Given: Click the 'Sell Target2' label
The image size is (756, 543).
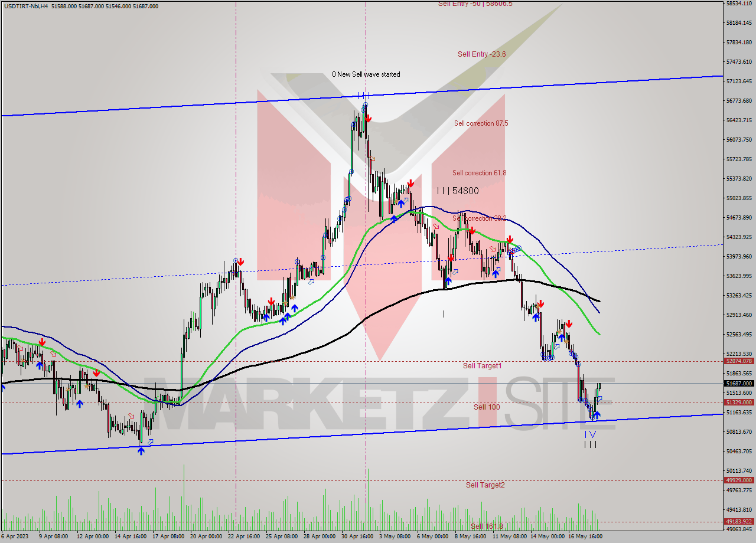Looking at the screenshot, I should (485, 485).
